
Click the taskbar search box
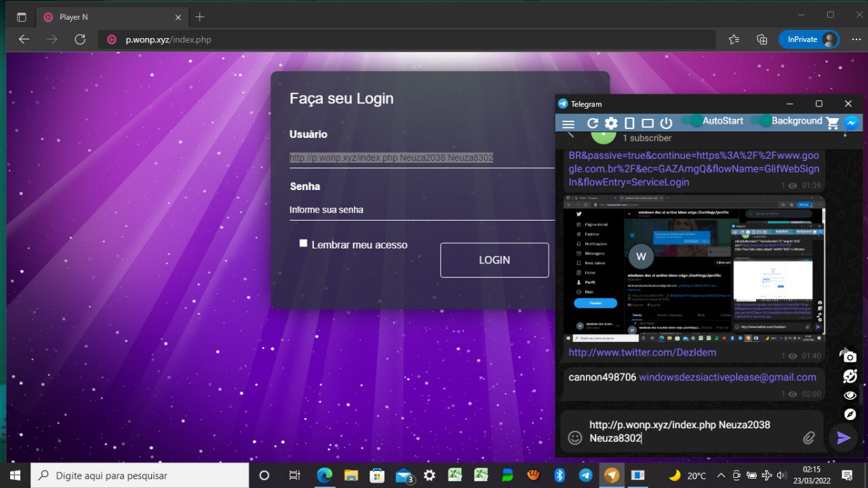click(140, 475)
